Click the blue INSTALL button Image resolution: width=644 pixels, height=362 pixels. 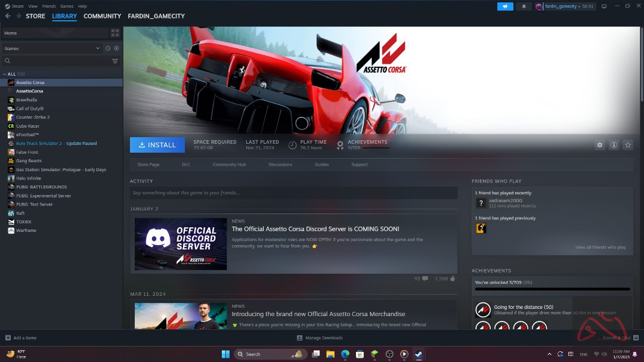pos(157,145)
